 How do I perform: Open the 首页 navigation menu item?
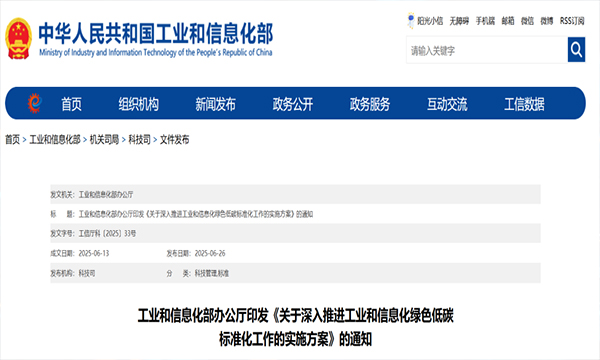[x=72, y=104]
